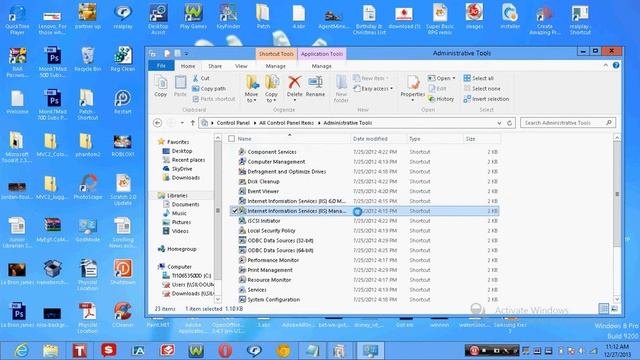
Task: Click Select all in ribbon
Action: click(478, 78)
